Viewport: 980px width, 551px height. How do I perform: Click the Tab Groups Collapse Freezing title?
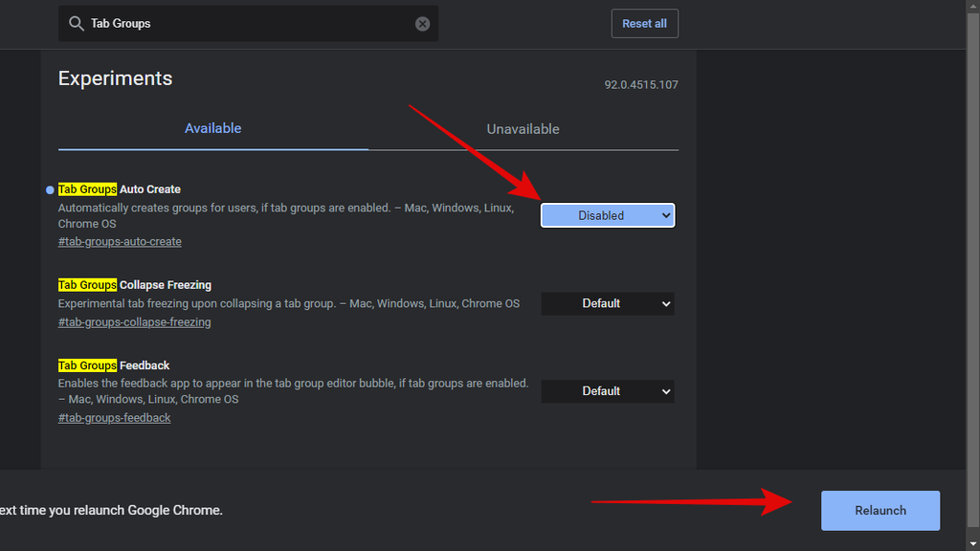[x=135, y=285]
